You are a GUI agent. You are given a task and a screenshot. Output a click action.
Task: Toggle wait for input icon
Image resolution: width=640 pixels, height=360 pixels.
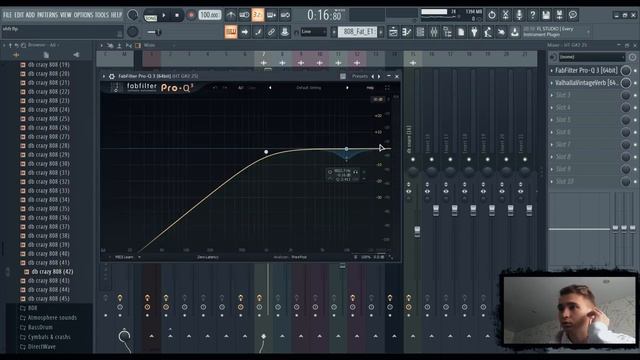[244, 15]
